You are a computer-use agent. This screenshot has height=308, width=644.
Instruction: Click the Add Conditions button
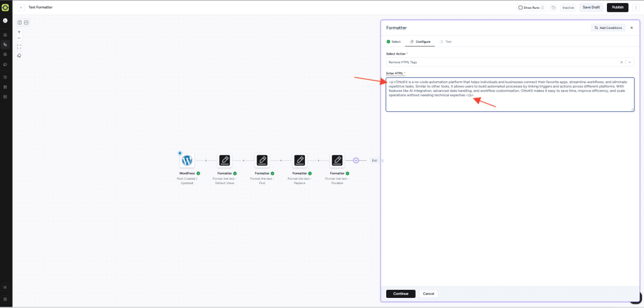coord(608,28)
